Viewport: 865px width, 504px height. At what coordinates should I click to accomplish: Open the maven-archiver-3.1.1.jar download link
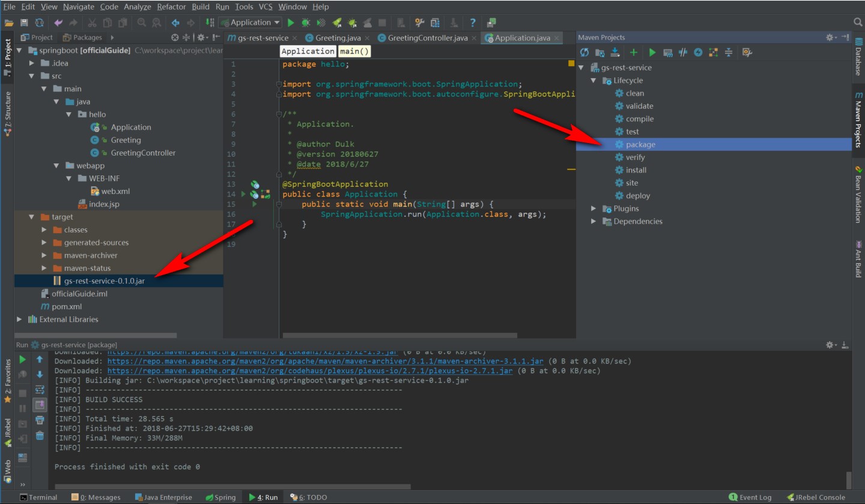326,361
